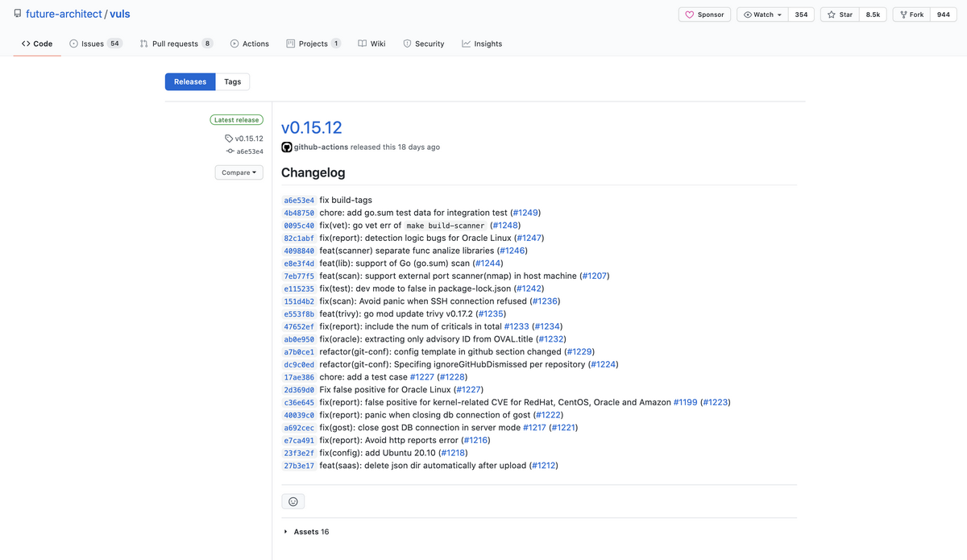Image resolution: width=967 pixels, height=560 pixels.
Task: Open the v0.15.12 release title
Action: (312, 127)
